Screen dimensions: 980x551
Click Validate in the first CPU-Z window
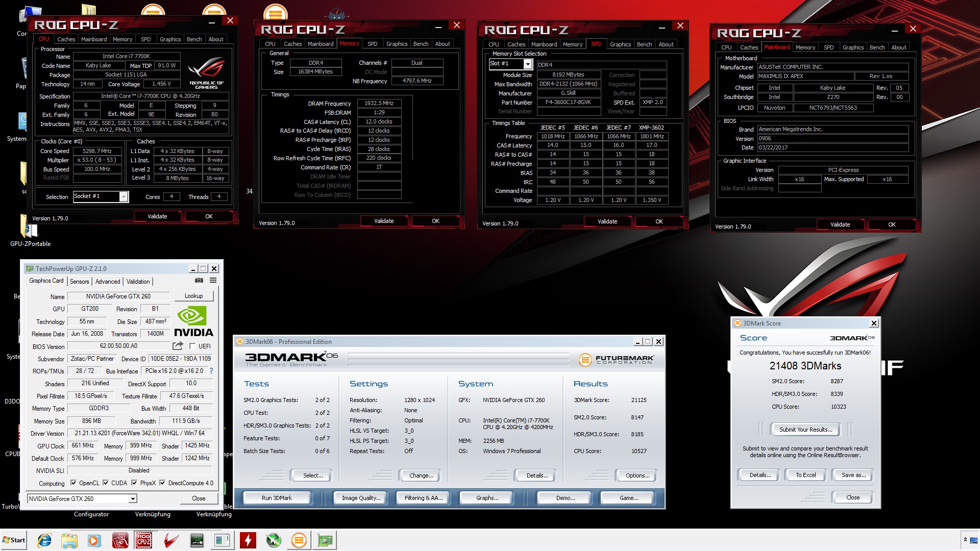tap(157, 216)
